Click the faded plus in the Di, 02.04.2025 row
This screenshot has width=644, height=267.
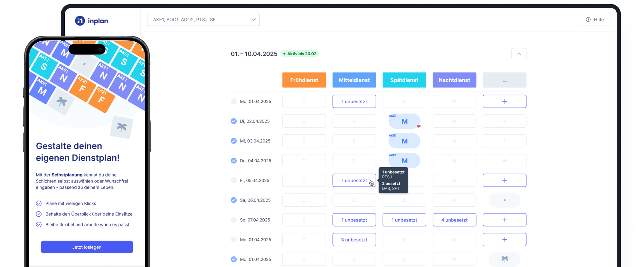click(x=504, y=121)
